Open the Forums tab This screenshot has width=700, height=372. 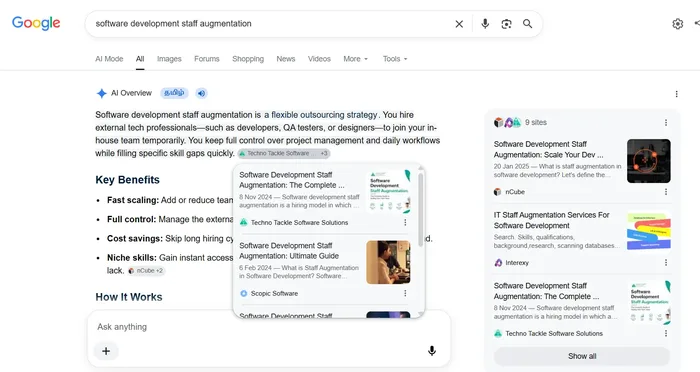207,59
